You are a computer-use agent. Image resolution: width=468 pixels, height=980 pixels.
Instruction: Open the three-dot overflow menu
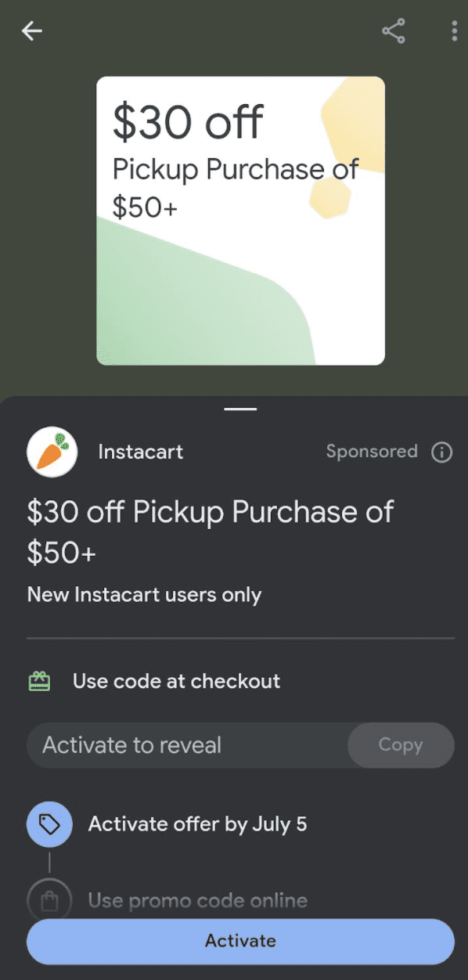[455, 31]
